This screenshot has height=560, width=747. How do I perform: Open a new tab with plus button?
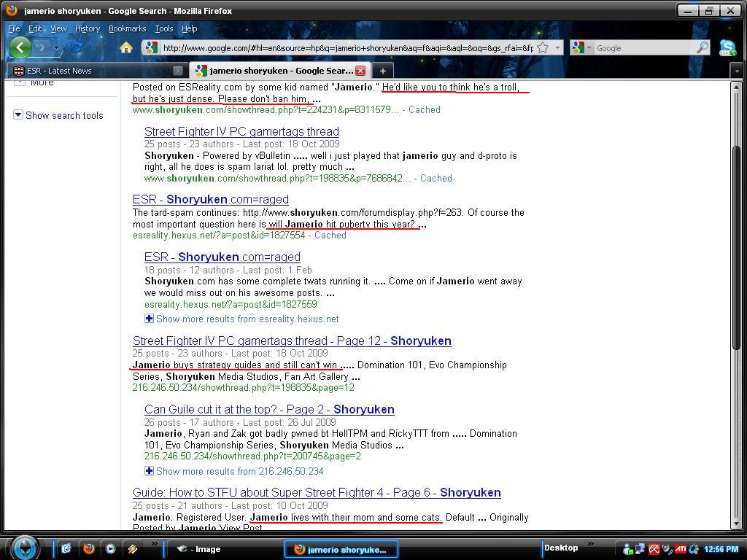tap(382, 71)
